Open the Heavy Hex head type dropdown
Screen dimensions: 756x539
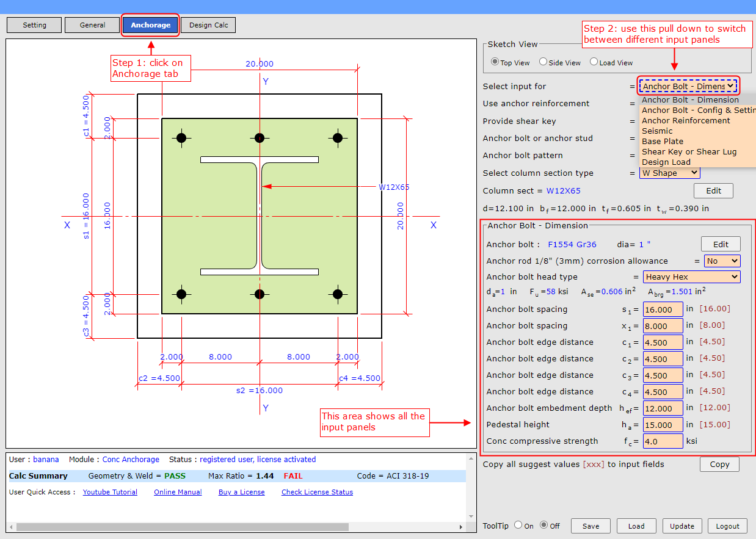[691, 277]
